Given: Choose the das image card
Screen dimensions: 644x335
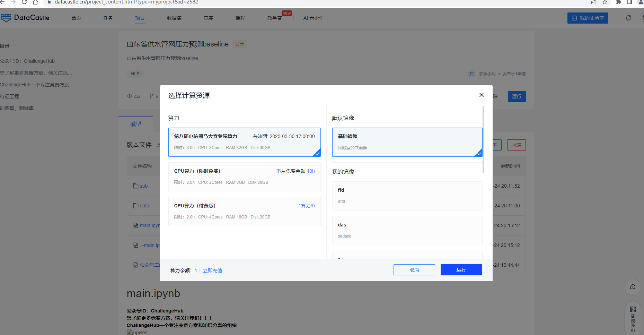Looking at the screenshot, I should (x=407, y=231).
